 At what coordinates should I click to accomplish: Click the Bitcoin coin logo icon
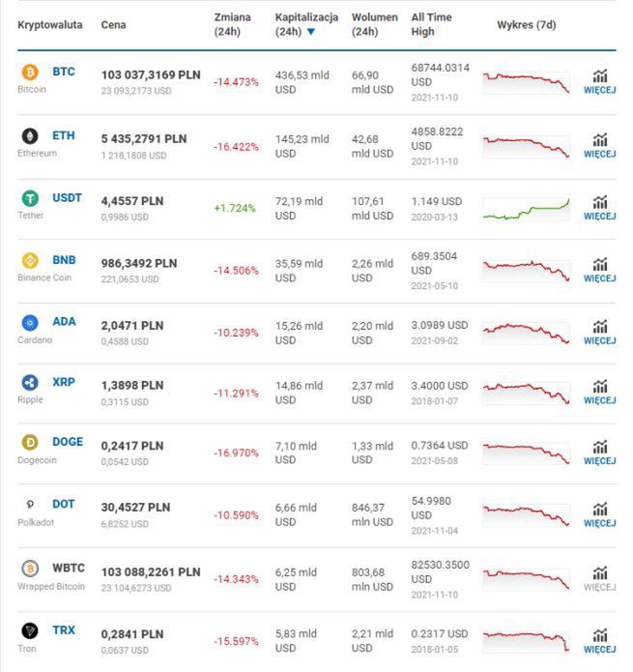pos(29,73)
